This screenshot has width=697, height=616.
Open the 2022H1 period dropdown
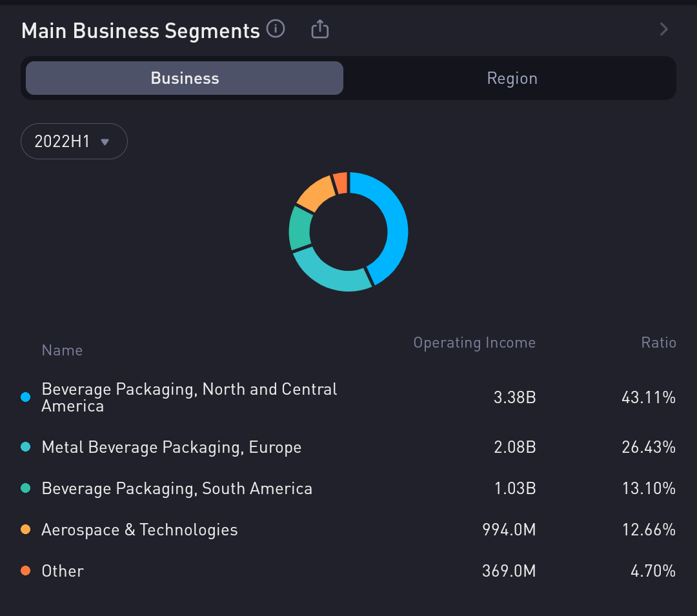tap(74, 141)
